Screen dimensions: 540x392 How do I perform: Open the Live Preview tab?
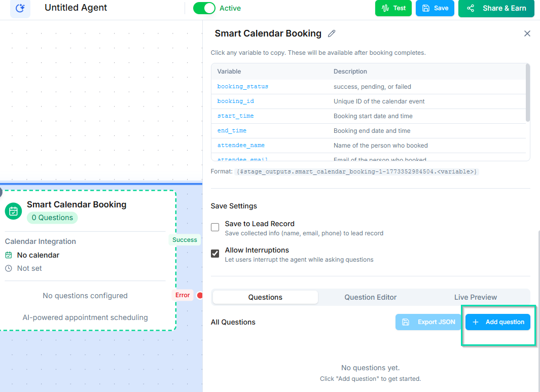[x=475, y=297]
